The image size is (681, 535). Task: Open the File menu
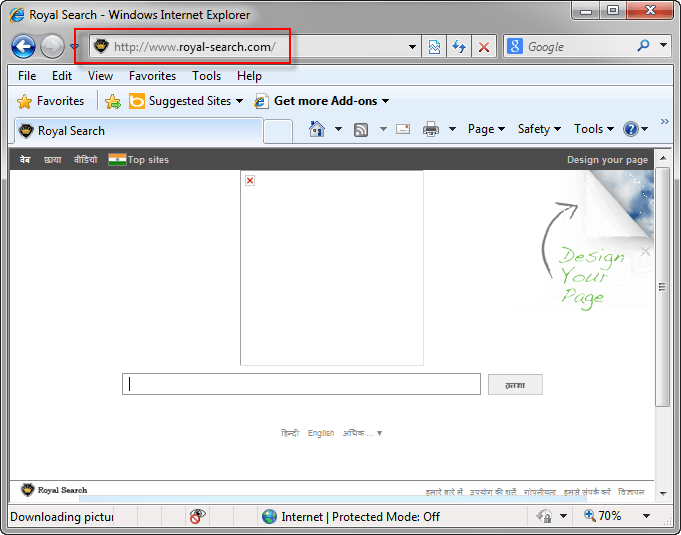click(27, 76)
